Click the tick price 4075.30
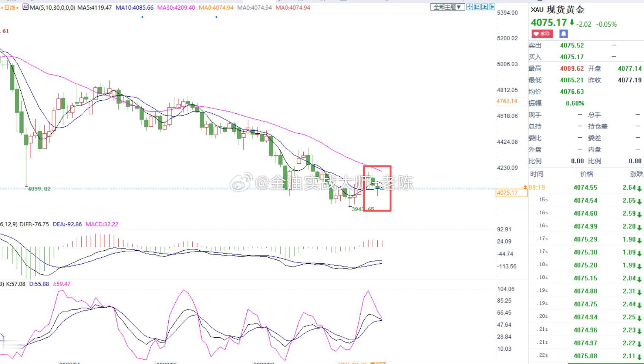The width and height of the screenshot is (644, 364). 586,253
